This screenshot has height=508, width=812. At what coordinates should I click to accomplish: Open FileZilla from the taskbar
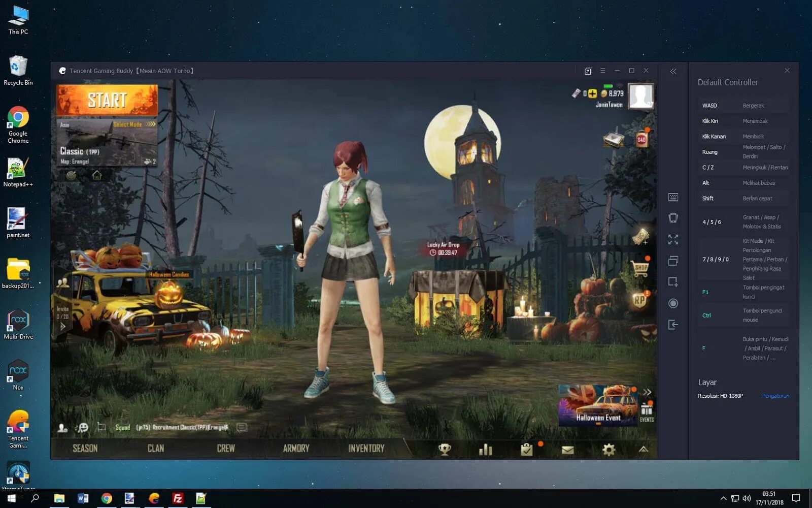point(178,498)
